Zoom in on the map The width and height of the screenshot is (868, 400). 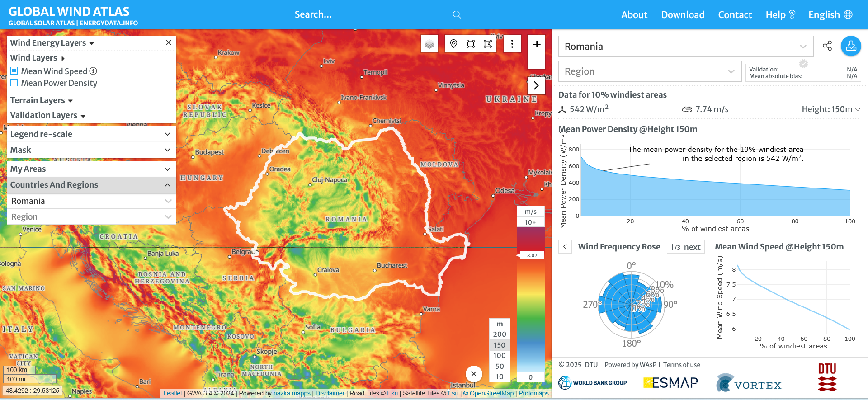click(537, 44)
